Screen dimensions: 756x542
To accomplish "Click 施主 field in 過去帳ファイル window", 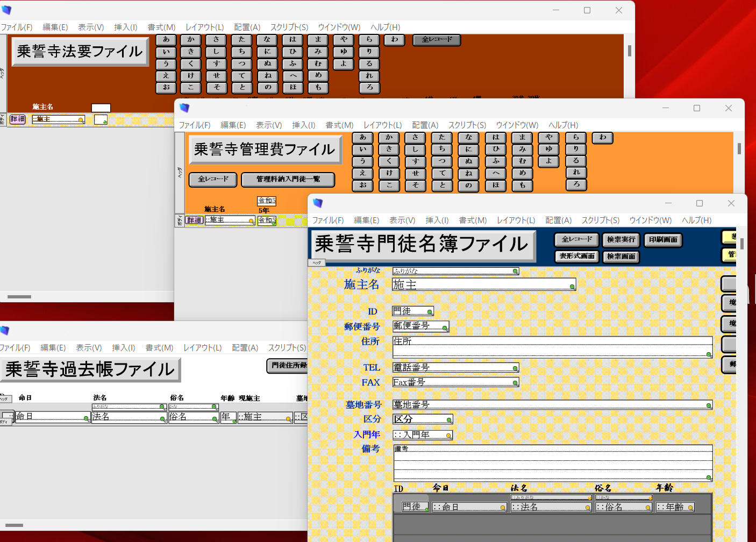I will (x=265, y=417).
